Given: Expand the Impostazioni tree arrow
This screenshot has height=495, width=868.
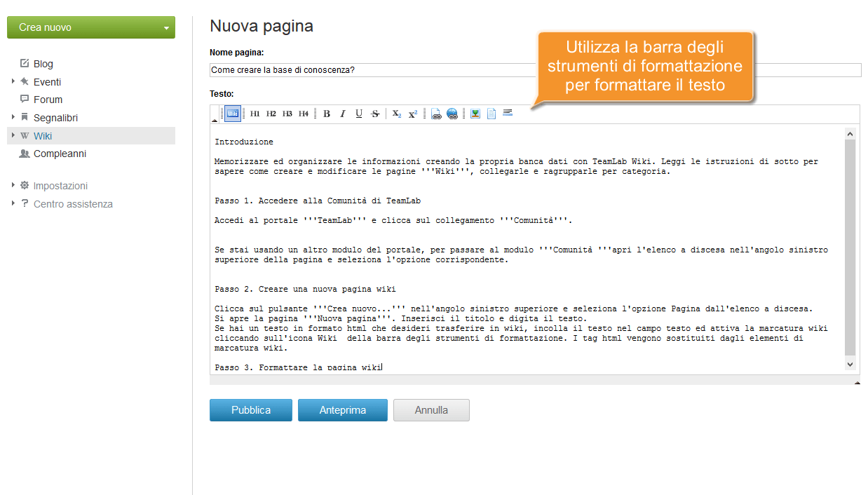Looking at the screenshot, I should [13, 185].
